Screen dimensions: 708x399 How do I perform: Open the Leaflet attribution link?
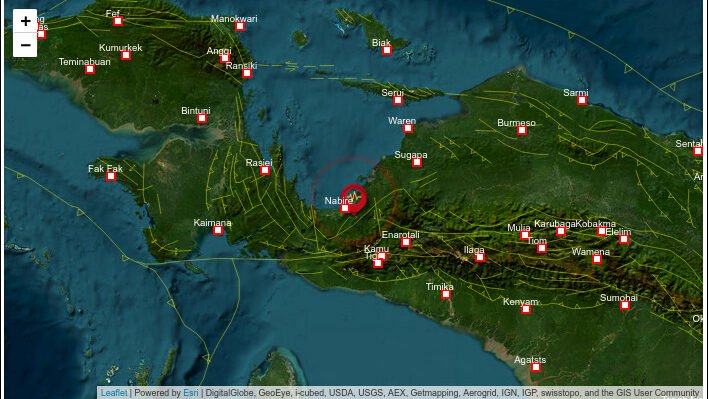tap(114, 393)
